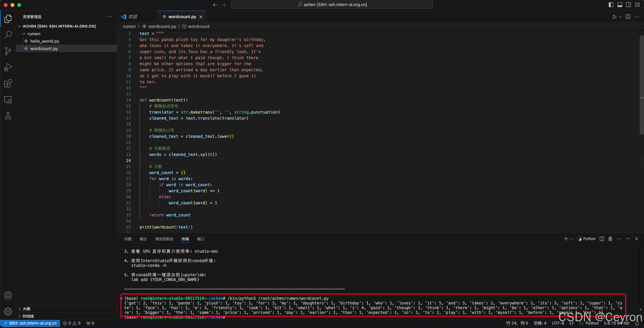Kill the active Python terminal (trash icon)
The height and width of the screenshot is (328, 644).
(610, 239)
